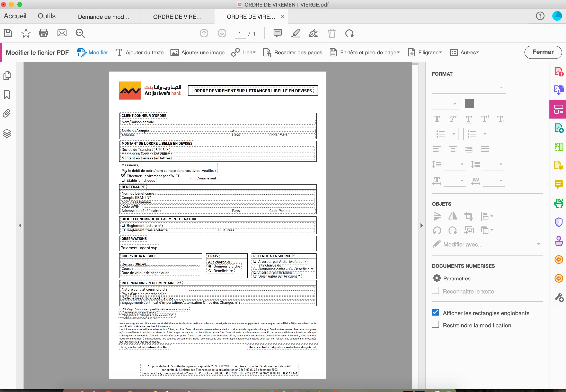Select the highlighter pen tool

tap(295, 33)
